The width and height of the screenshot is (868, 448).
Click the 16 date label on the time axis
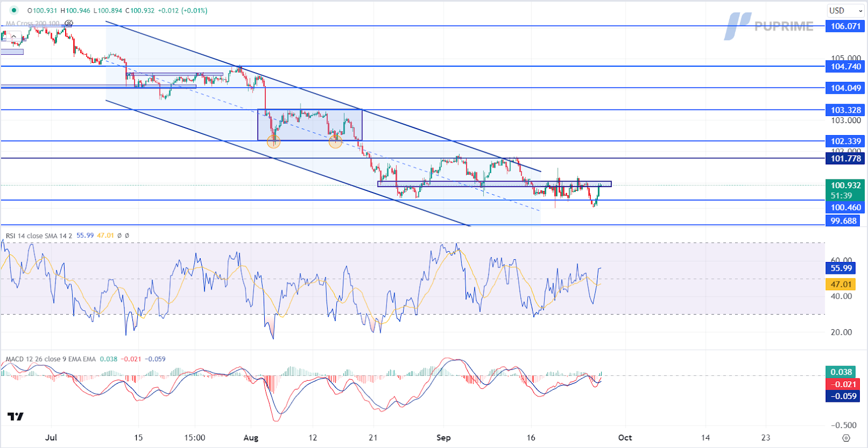pyautogui.click(x=531, y=438)
